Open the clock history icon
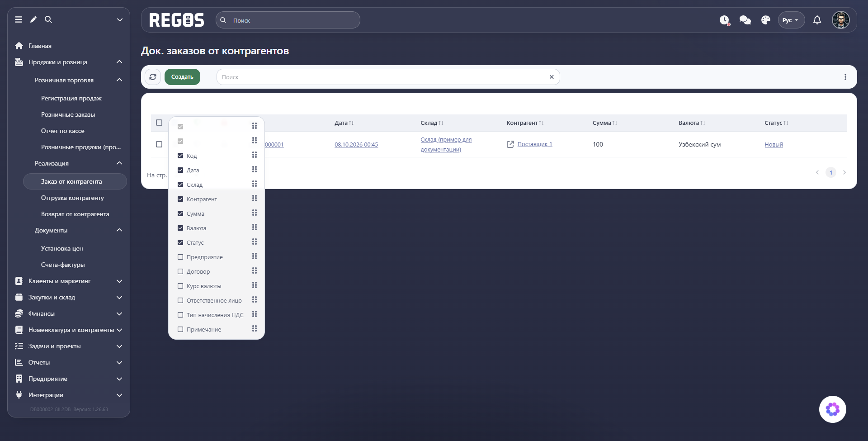The height and width of the screenshot is (441, 868). point(725,20)
